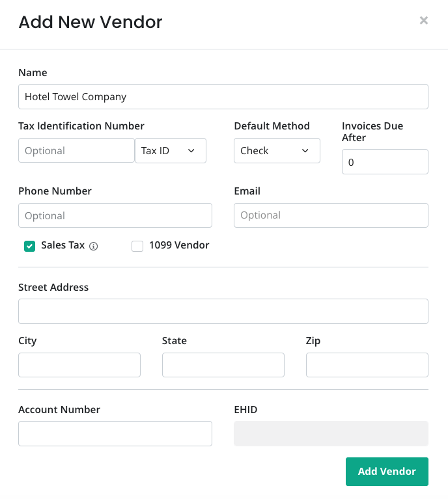Click the State input field
This screenshot has width=448, height=499.
click(223, 365)
